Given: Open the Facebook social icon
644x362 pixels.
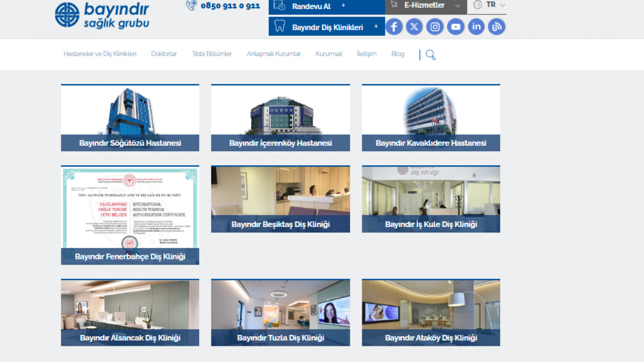Looking at the screenshot, I should coord(394,27).
